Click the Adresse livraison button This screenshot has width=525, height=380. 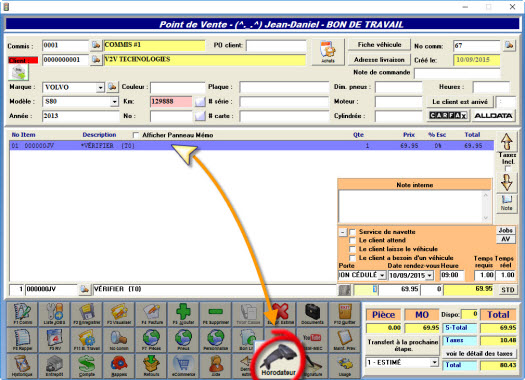tap(379, 60)
